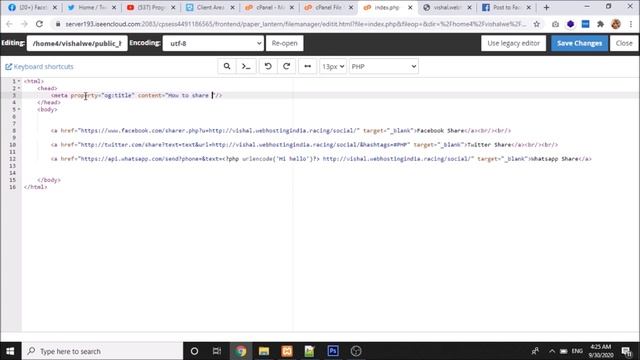This screenshot has width=640, height=360.
Task: Open the editor search tool
Action: (227, 67)
